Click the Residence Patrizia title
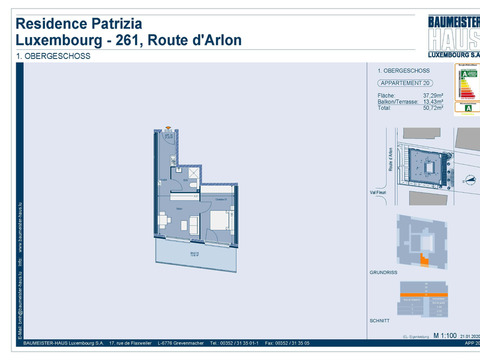480x360 pixels. click(x=79, y=24)
